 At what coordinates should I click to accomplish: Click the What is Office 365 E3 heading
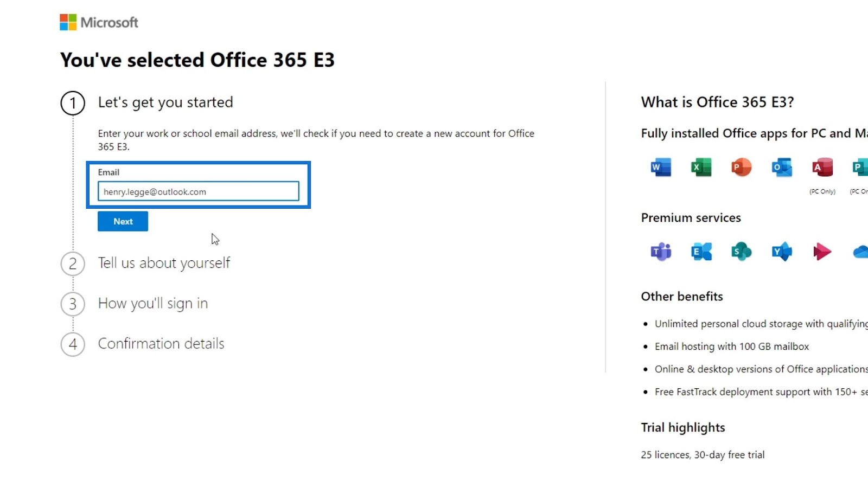pos(717,102)
